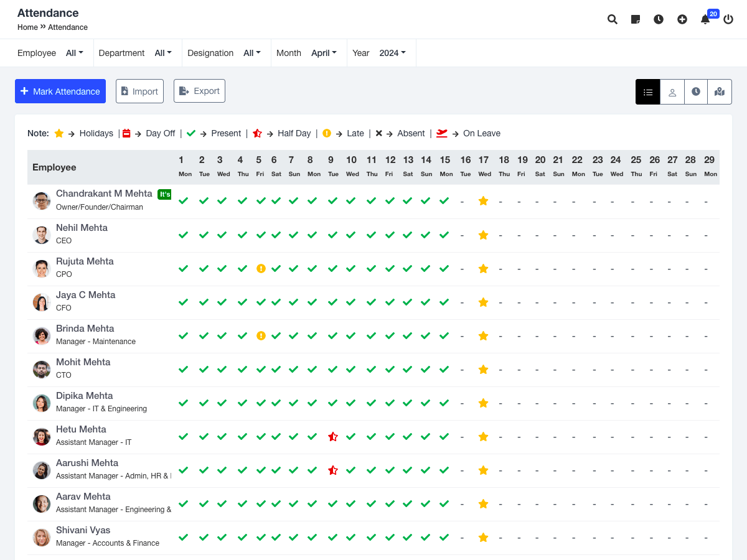The image size is (747, 560).
Task: Click the clock icon in top header
Action: click(659, 19)
